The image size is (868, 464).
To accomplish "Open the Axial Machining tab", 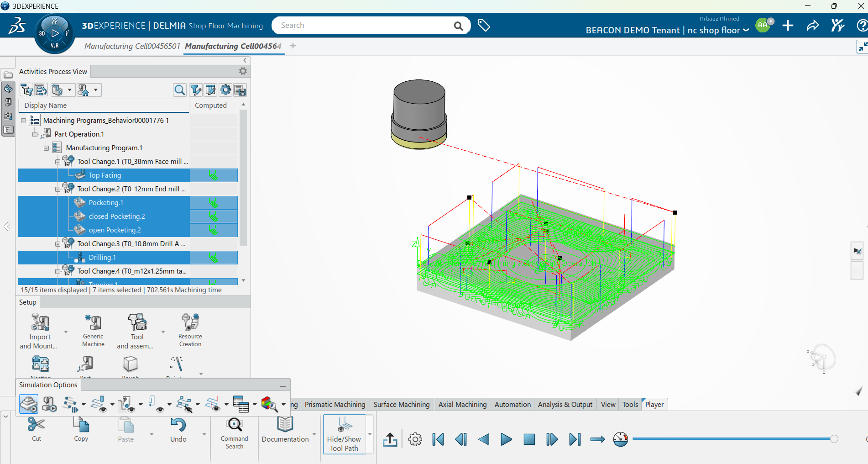I will [462, 404].
